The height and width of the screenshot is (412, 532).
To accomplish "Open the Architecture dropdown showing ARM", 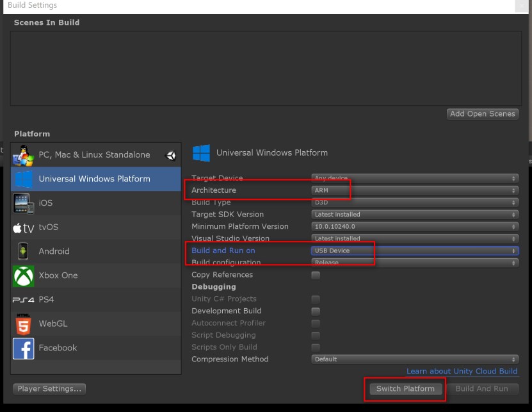I will pyautogui.click(x=415, y=190).
